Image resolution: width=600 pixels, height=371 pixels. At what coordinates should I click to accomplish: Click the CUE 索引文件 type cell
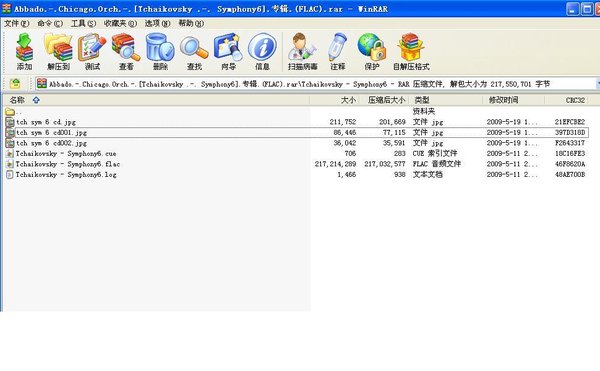coord(435,153)
